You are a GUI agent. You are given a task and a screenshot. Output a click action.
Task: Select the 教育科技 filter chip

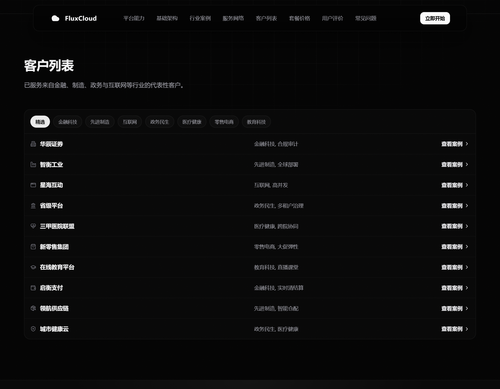256,122
